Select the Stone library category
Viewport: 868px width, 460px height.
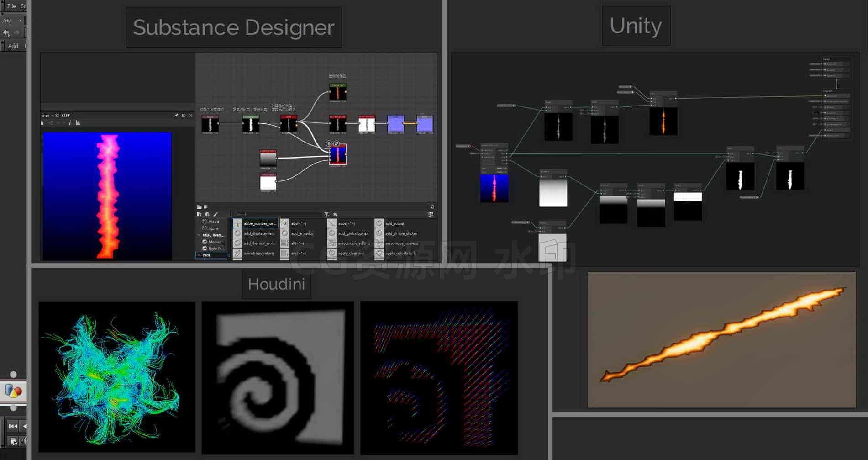click(213, 228)
